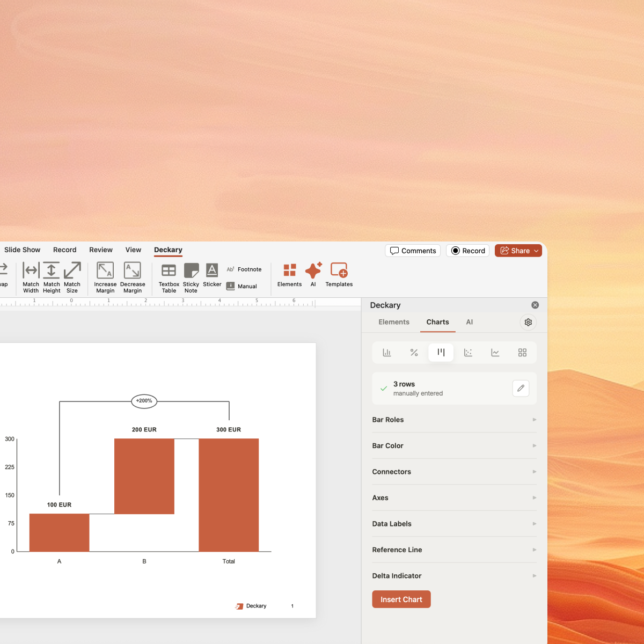Choose the percentage chart type
The width and height of the screenshot is (644, 644).
[414, 353]
